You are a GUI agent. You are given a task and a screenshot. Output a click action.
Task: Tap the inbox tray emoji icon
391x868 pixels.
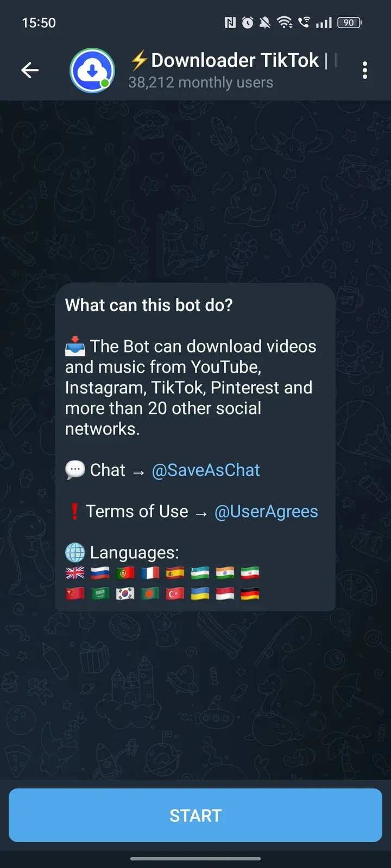pos(75,346)
